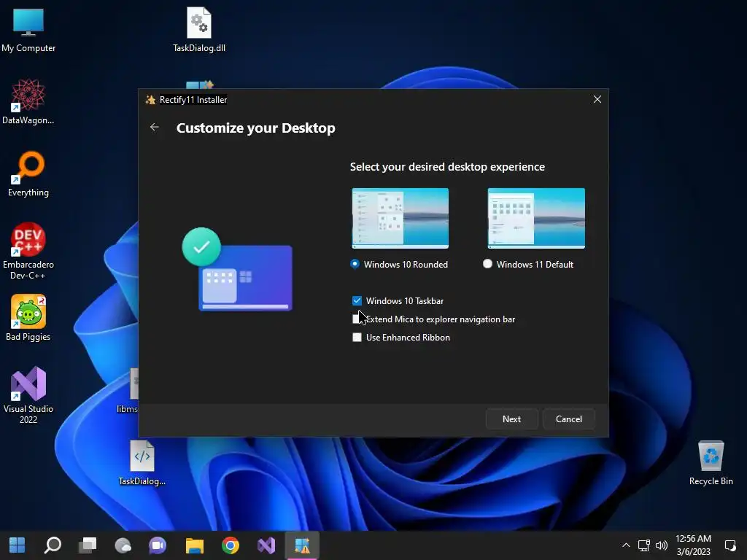Open Task View on the taskbar
Screen dimensions: 747x560
coord(88,545)
